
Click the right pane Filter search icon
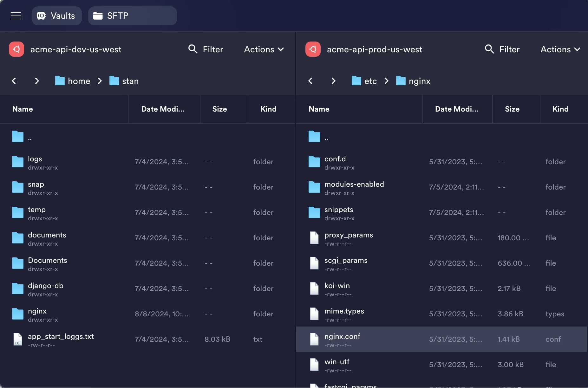[x=489, y=49]
